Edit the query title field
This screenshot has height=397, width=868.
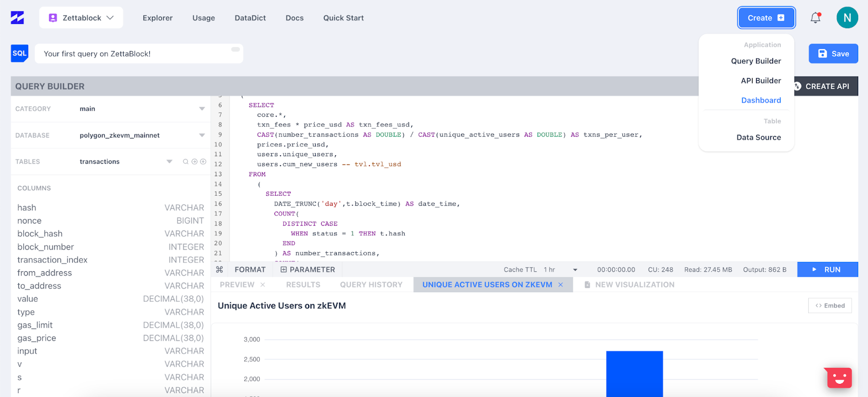(x=139, y=54)
